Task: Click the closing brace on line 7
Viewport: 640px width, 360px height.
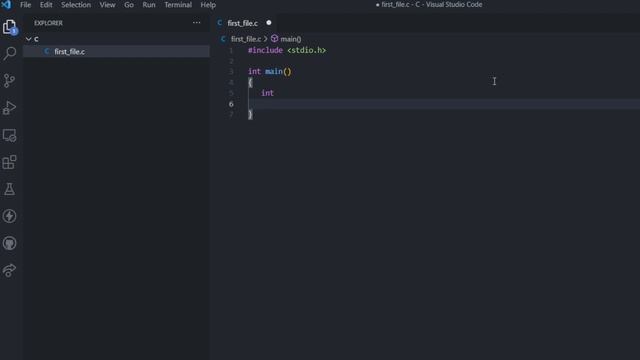Action: click(250, 115)
